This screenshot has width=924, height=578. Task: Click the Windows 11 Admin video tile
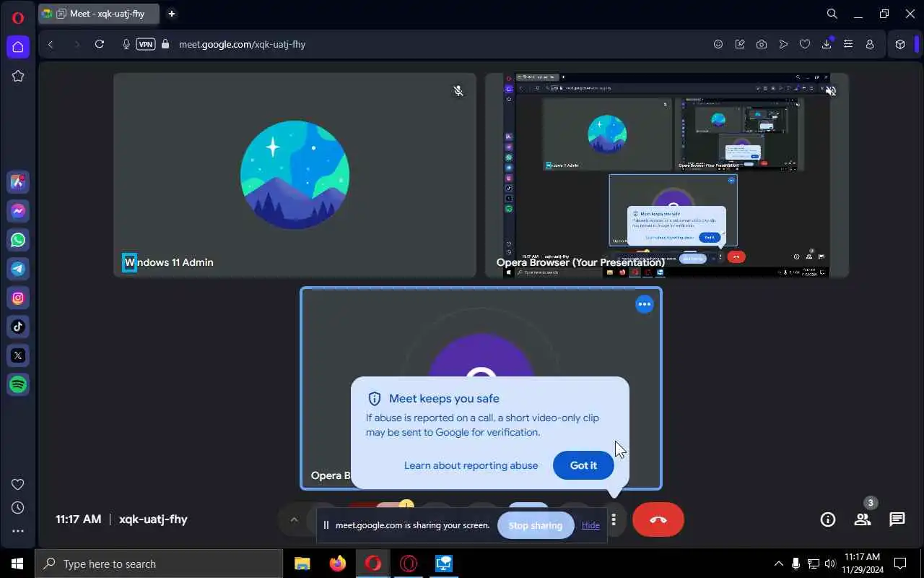pos(295,175)
